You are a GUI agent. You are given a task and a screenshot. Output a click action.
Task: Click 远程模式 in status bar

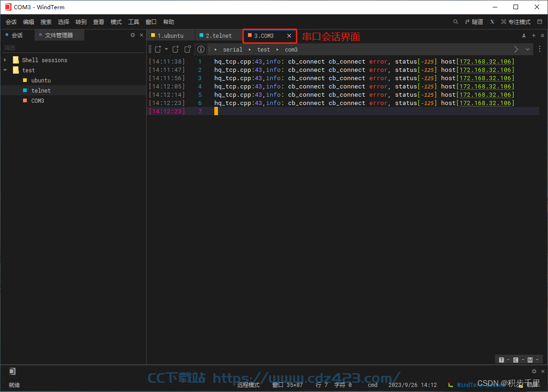[x=248, y=385]
